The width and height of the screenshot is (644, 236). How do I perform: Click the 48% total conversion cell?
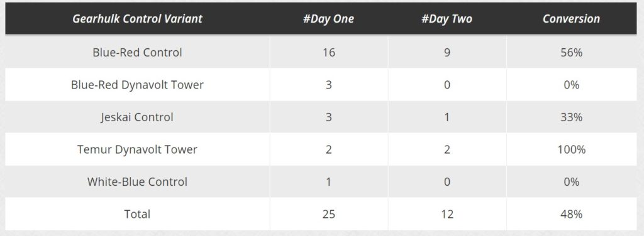[571, 214]
